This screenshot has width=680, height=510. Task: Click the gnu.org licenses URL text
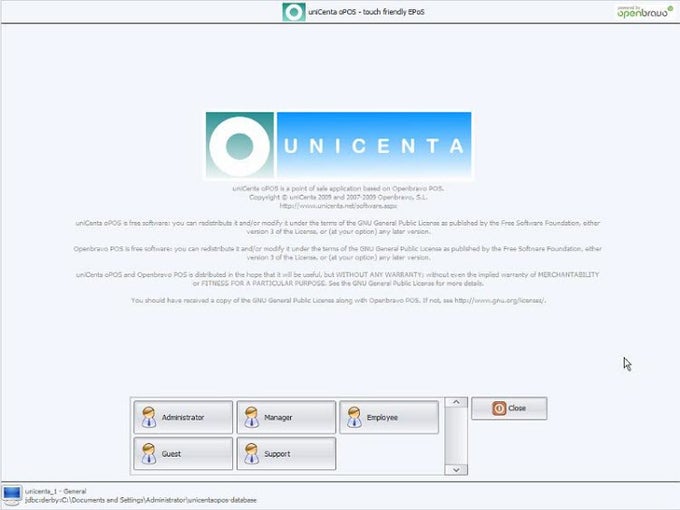click(500, 300)
